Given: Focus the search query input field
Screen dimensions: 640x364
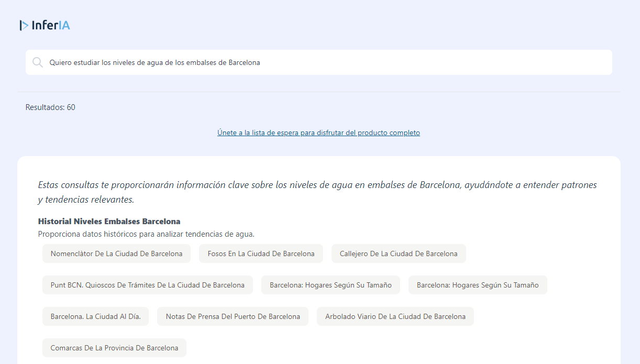Looking at the screenshot, I should click(x=314, y=62).
